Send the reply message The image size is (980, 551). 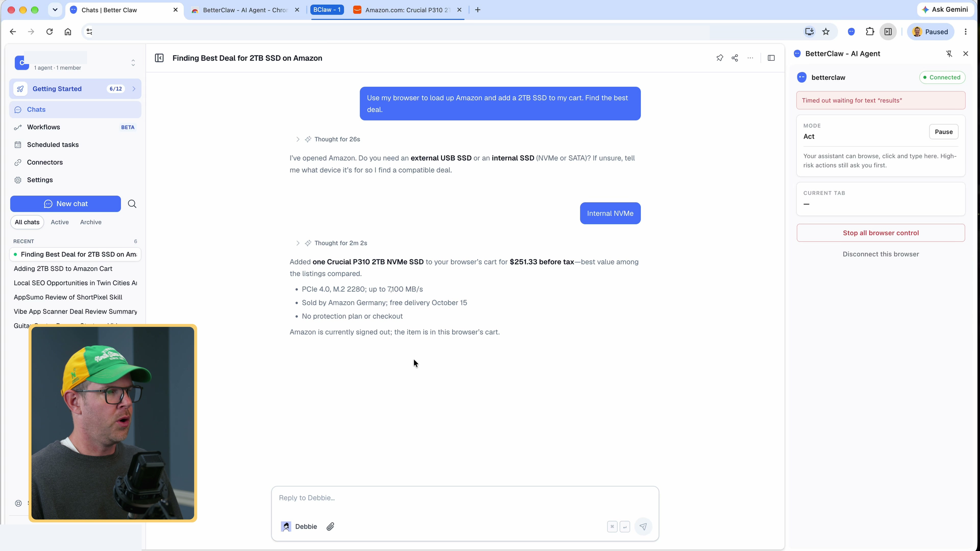(x=643, y=527)
